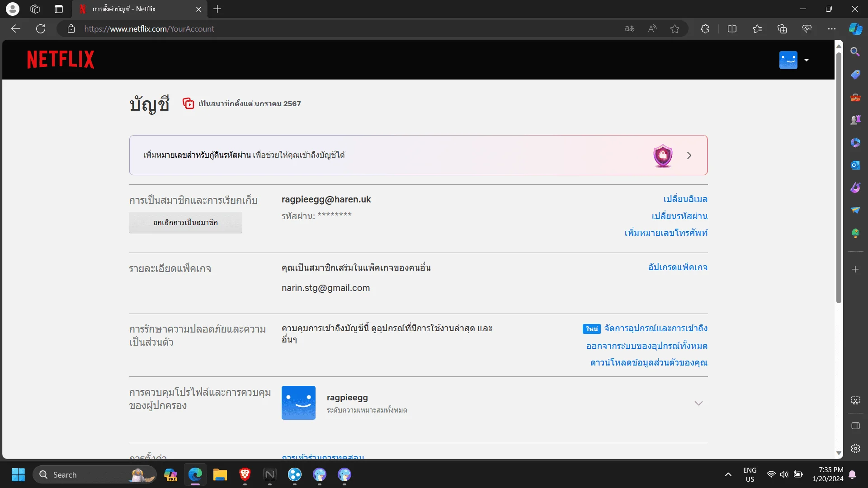Screen dimensions: 868x488
Task: Open read aloud icon in address bar
Action: [652, 29]
